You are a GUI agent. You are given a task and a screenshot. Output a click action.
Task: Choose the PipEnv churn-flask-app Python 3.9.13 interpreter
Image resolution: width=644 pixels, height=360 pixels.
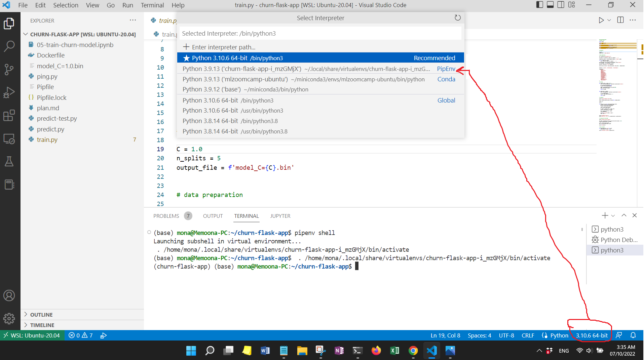point(320,69)
